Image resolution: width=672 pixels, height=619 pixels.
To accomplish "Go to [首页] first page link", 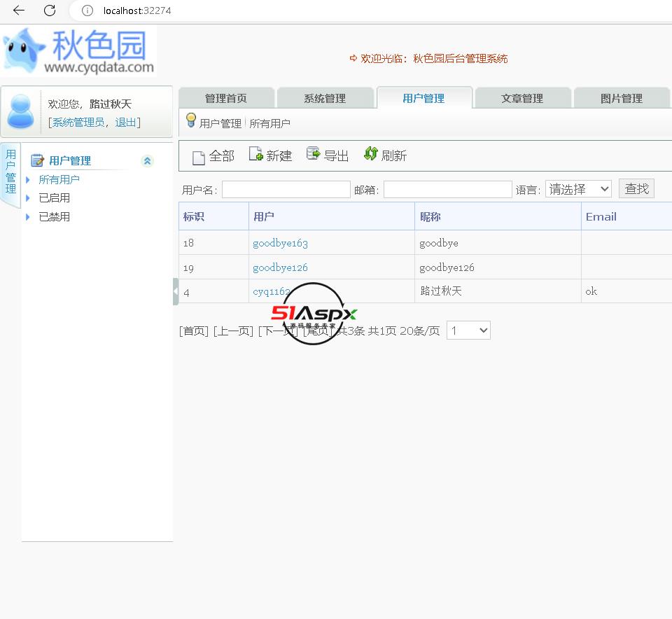I will click(x=194, y=331).
